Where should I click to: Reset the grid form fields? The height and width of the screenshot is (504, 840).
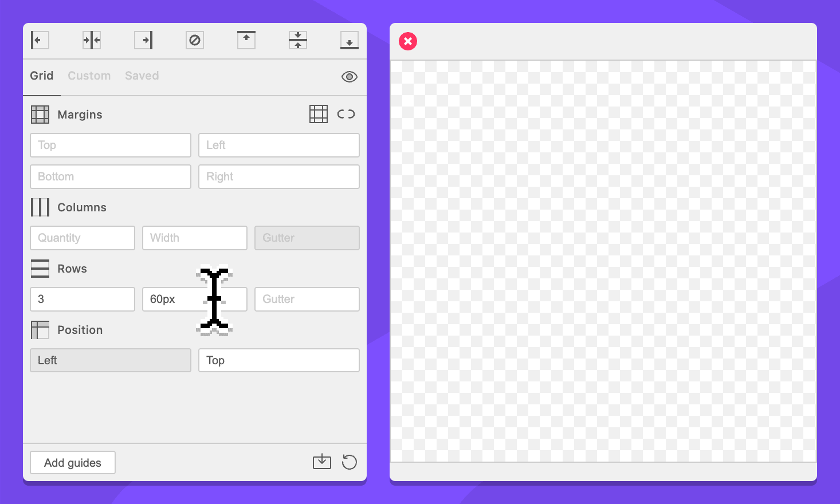point(350,462)
